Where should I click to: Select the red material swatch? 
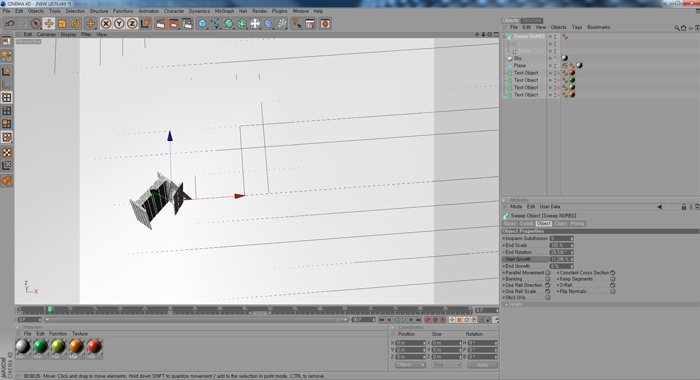94,347
